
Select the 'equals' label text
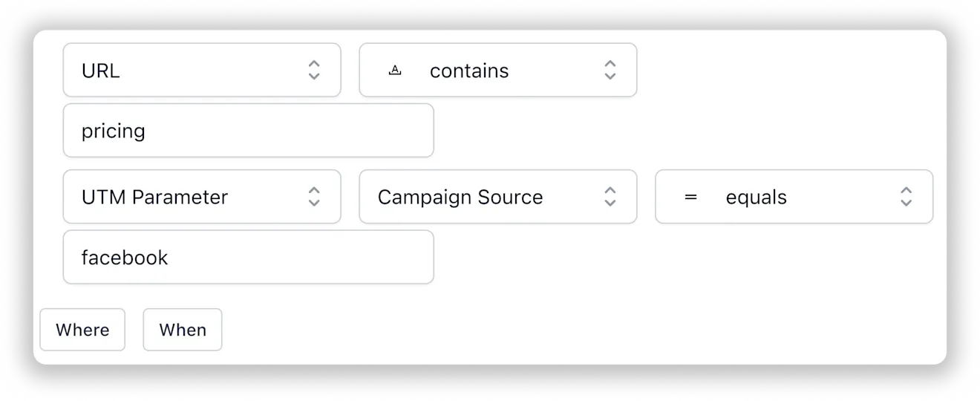click(757, 198)
